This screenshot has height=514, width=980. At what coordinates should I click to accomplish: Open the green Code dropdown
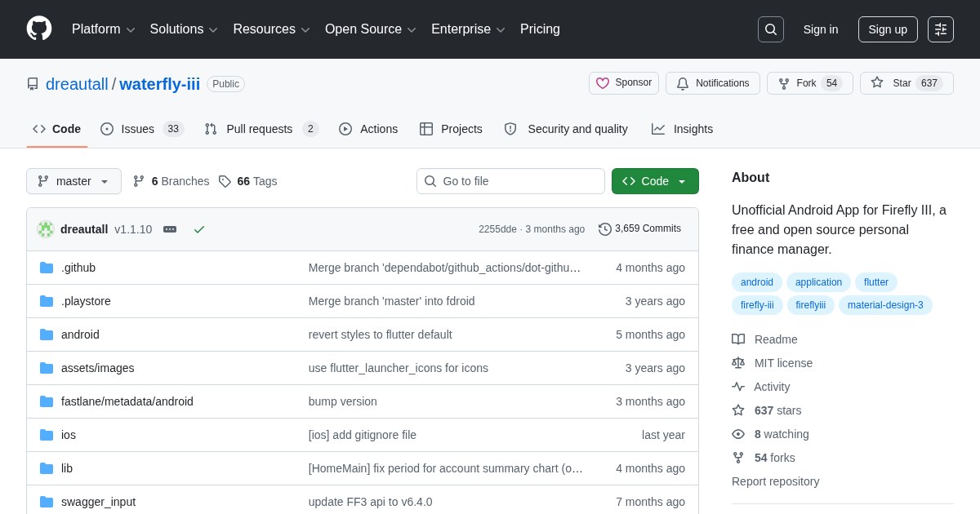655,181
